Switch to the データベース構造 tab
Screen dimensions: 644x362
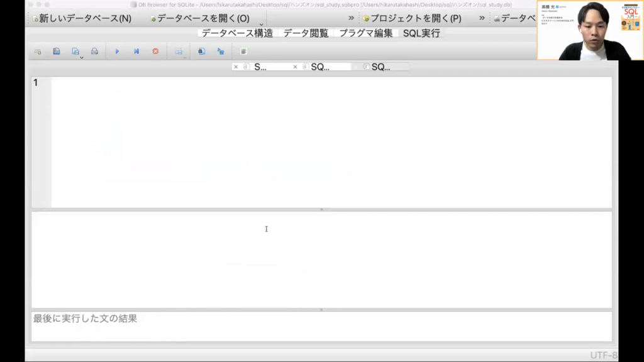point(237,33)
